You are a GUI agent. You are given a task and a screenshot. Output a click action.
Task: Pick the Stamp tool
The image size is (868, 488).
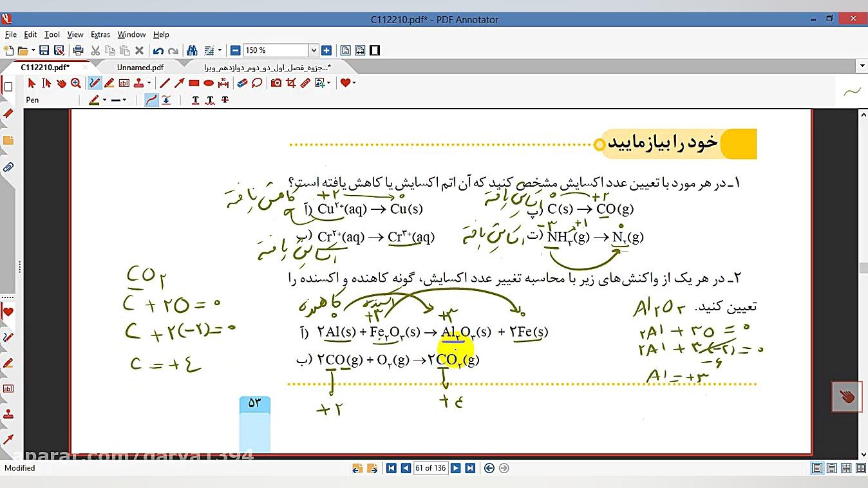(139, 82)
